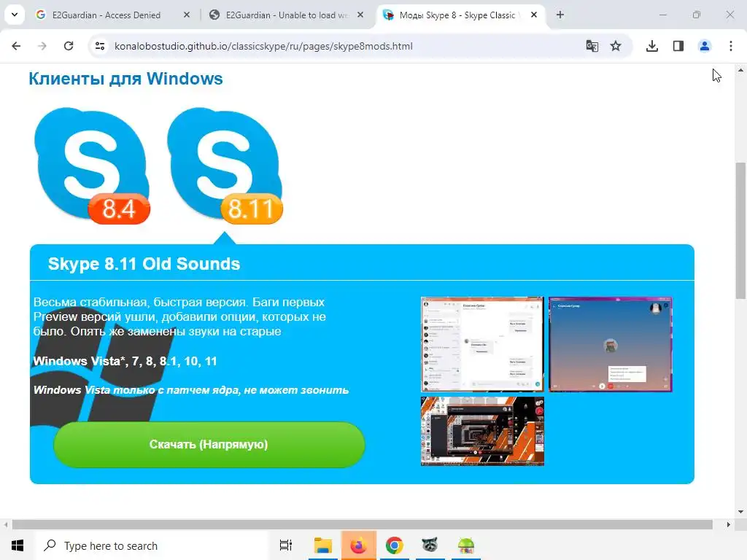Click the Windows Vista*, 7, 8, 8.1, 10, 11 text
The width and height of the screenshot is (747, 560).
[125, 361]
